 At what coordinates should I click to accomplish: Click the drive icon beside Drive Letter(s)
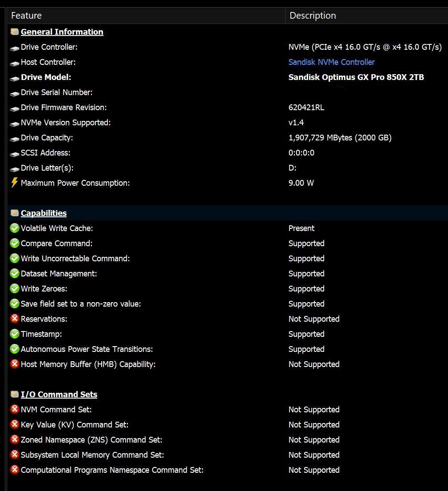pyautogui.click(x=14, y=169)
